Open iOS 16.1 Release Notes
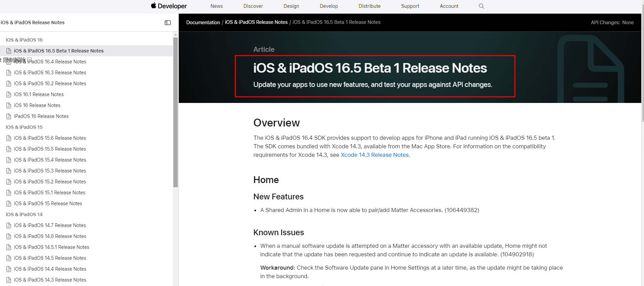644x286 pixels. [39, 94]
